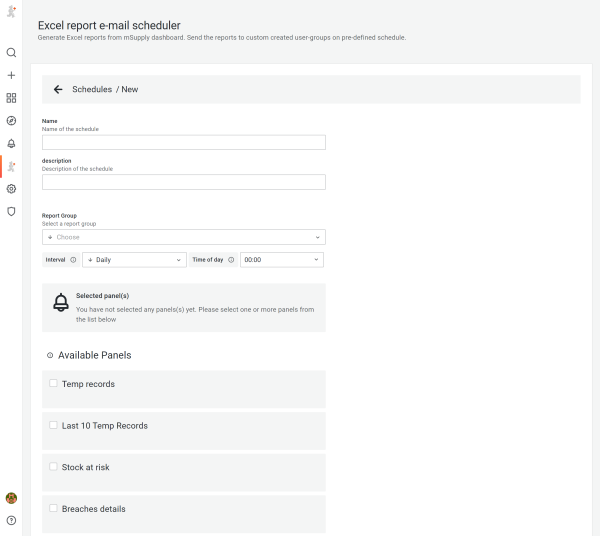Click the Schedules breadcrumb link
600x536 pixels.
coord(92,90)
